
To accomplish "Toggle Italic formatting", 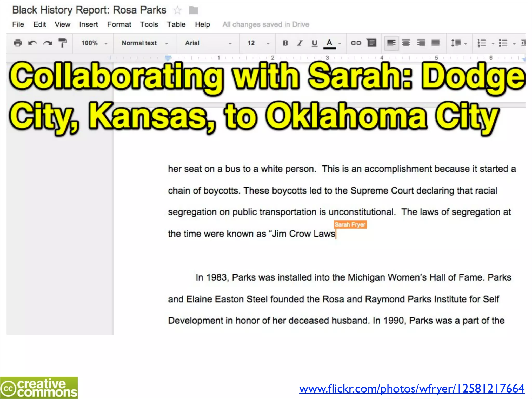I will (300, 43).
